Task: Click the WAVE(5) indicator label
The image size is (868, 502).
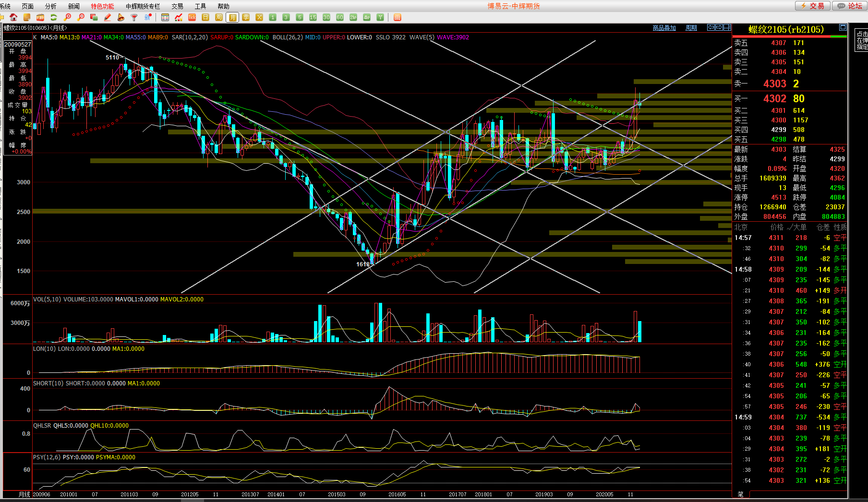Action: tap(422, 37)
